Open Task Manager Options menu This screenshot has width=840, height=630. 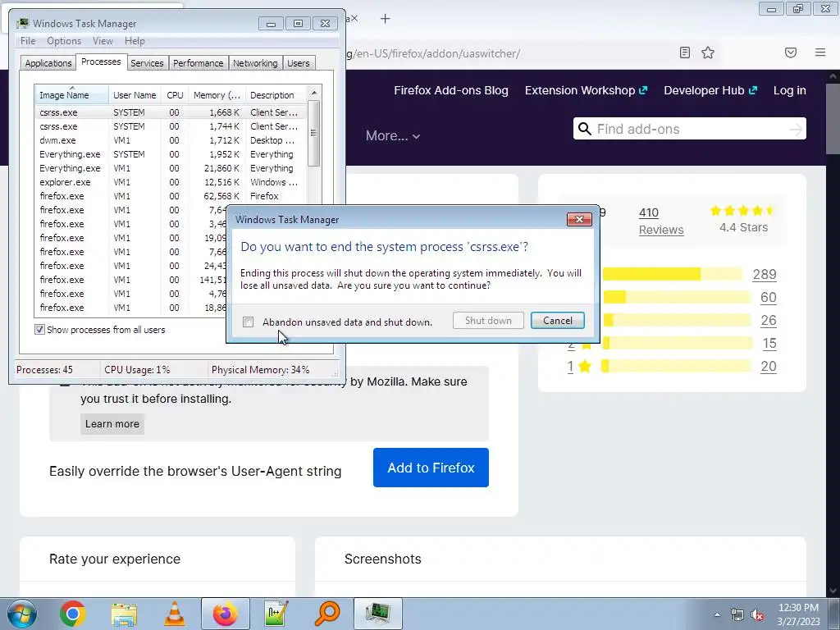(64, 41)
